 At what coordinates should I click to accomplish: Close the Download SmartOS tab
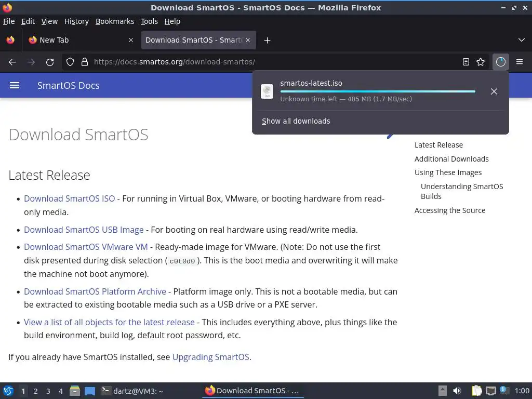click(248, 40)
